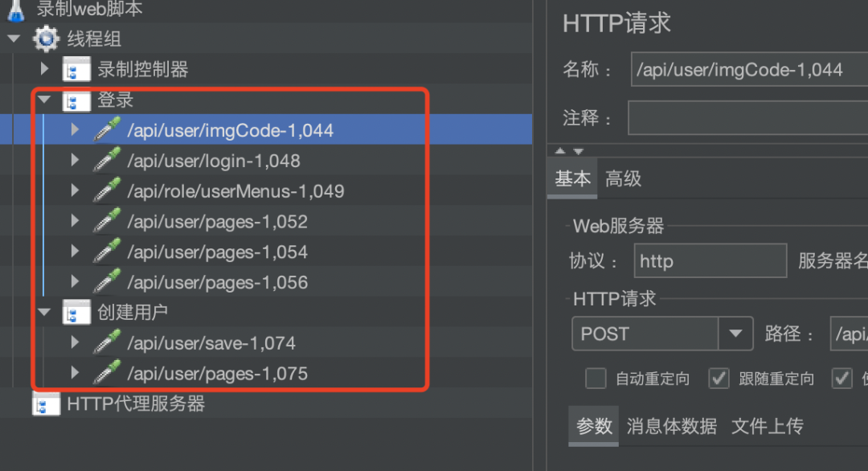Select /api/user/pages-1,075 request label
Viewport: 868px width, 471px height.
[218, 374]
